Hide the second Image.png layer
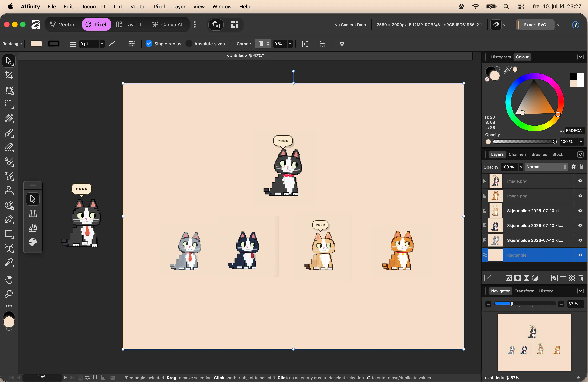588x382 pixels. coord(580,196)
